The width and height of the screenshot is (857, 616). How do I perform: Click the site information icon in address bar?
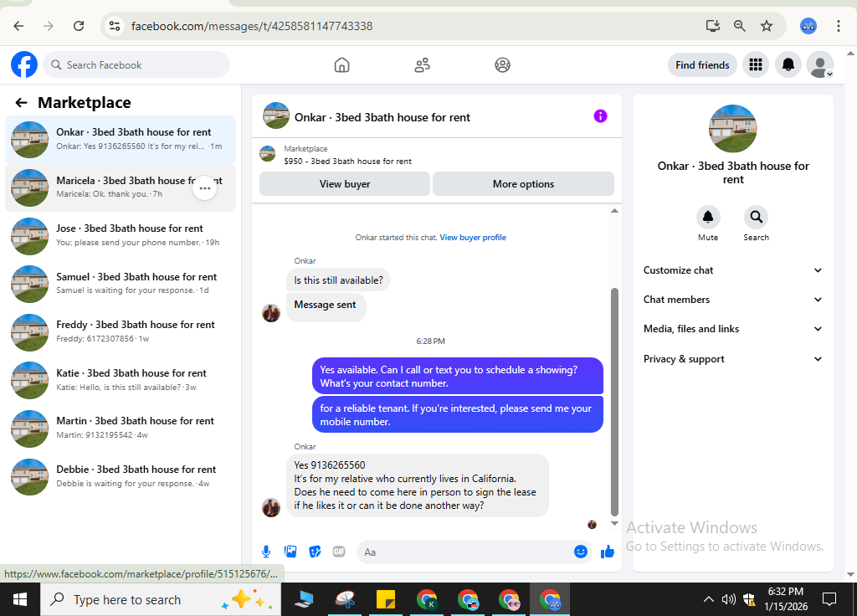(x=114, y=26)
